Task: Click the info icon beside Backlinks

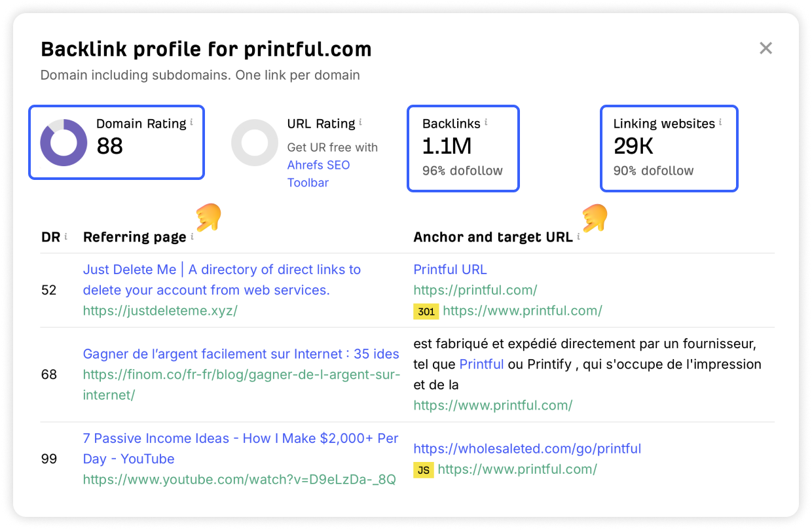Action: click(486, 122)
